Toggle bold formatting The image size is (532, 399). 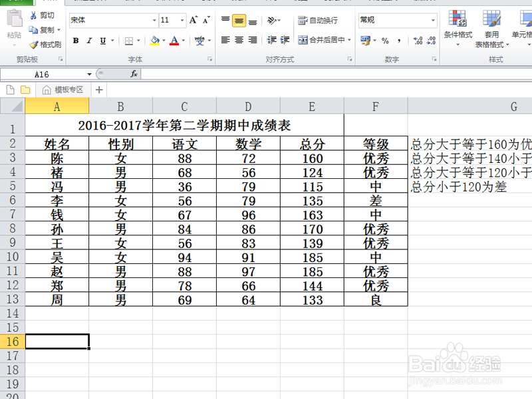point(76,40)
